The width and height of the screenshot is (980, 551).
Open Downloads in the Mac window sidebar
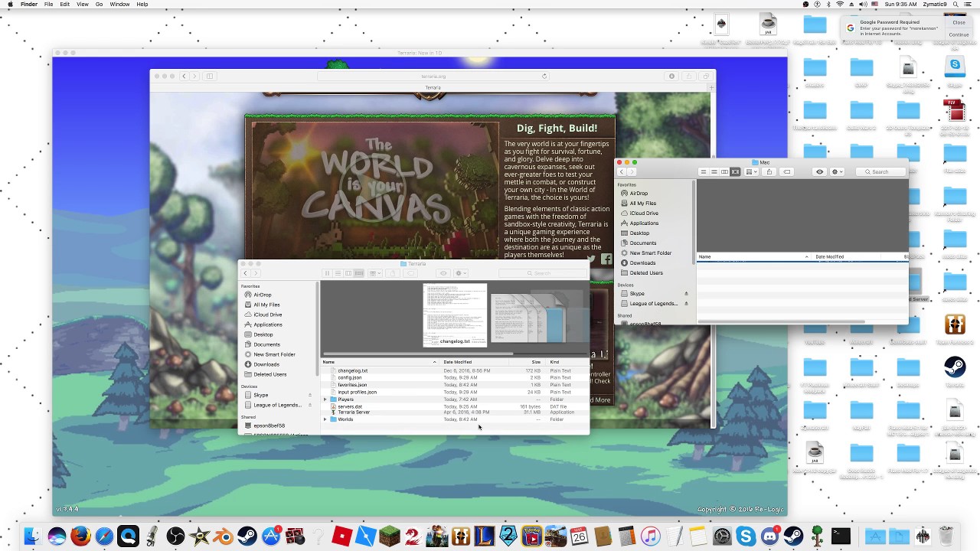[642, 263]
